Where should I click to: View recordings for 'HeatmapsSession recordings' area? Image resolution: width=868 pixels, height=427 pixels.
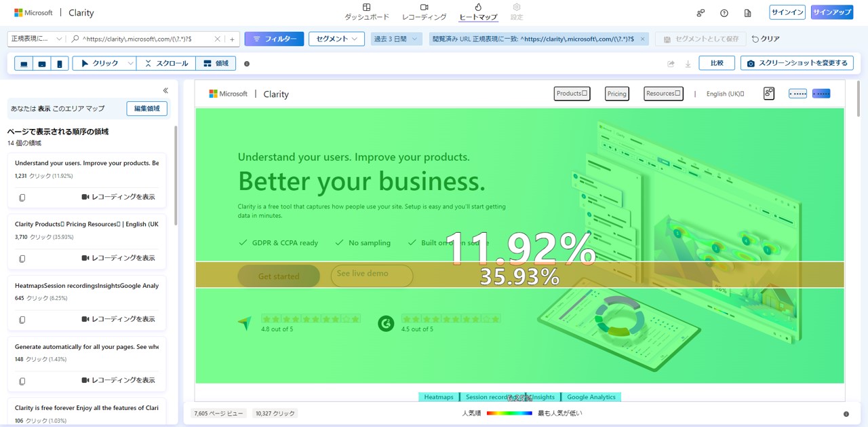click(x=119, y=319)
